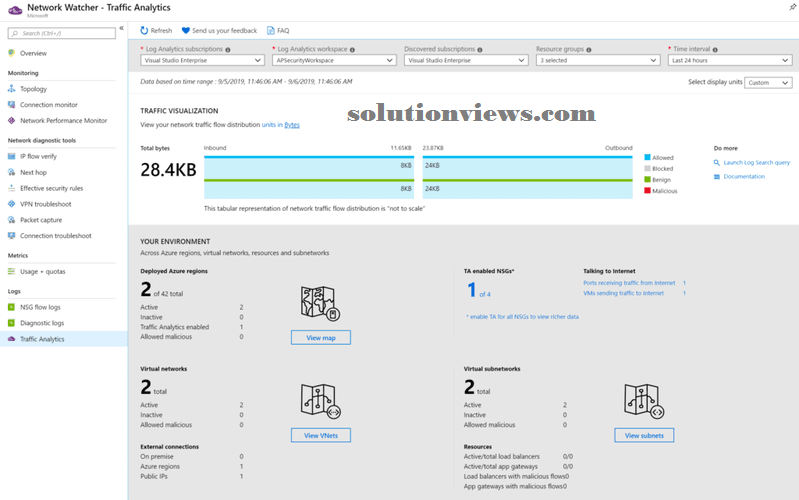Screen dimensions: 799x500
Task: Click the Malicious legend red swatch
Action: pyautogui.click(x=647, y=191)
